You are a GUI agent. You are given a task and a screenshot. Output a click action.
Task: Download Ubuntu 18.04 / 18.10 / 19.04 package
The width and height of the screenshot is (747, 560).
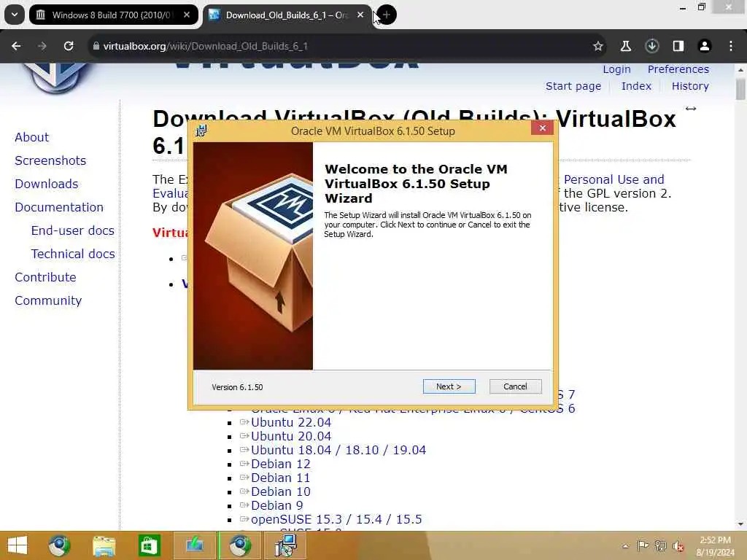[338, 450]
